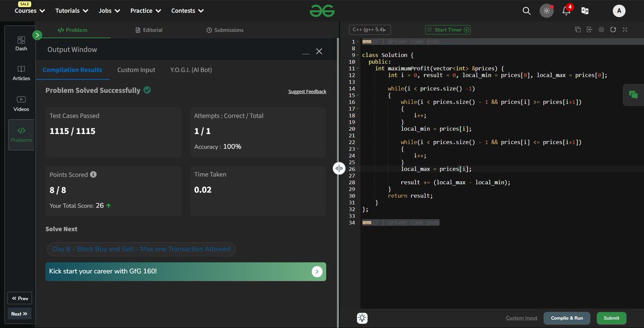Reset code with the circular arrow icon

pos(613,30)
